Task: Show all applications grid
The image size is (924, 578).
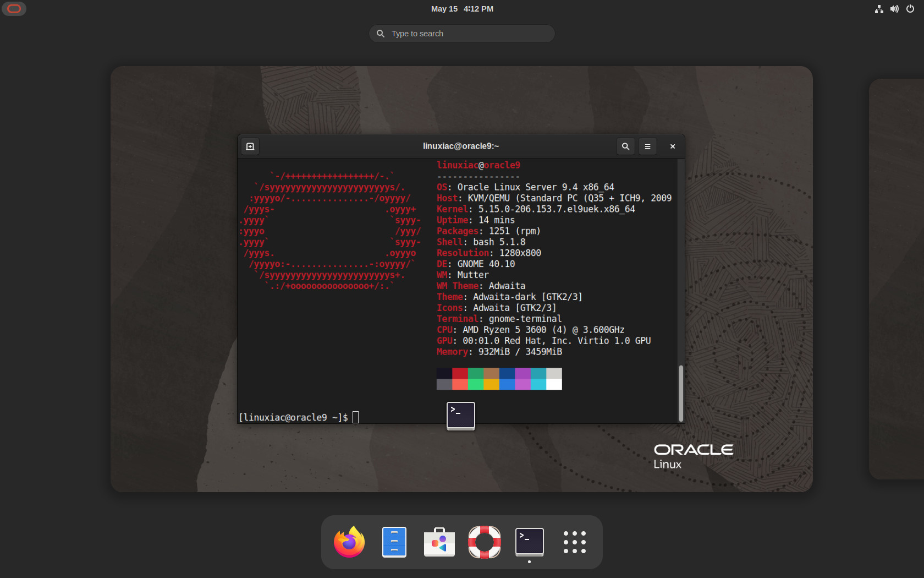Action: tap(575, 542)
